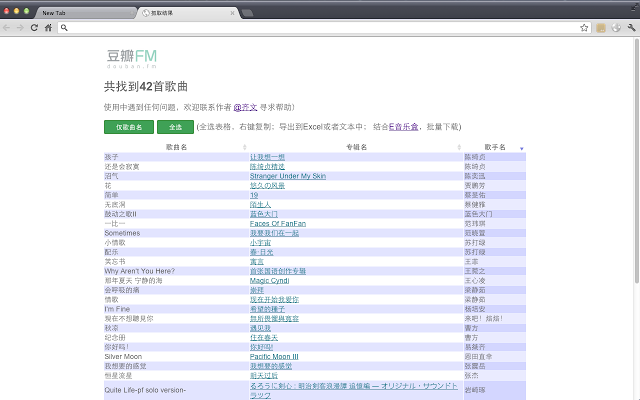Open album link Magic Cyndi
Viewport: 640px width, 400px height.
(x=269, y=280)
